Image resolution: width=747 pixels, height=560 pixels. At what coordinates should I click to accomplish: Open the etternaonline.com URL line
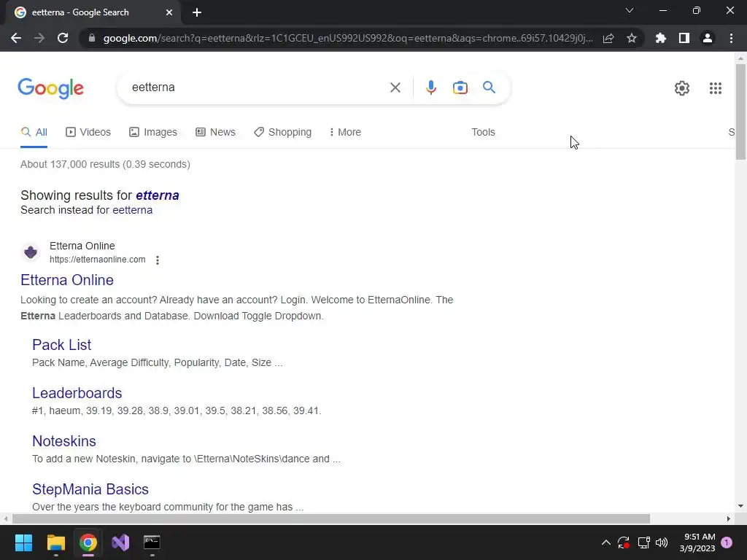[97, 260]
